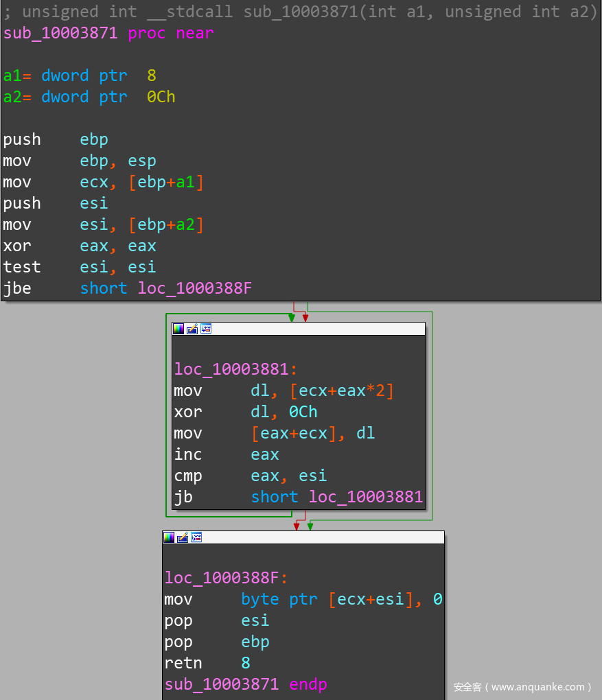Follow loc_10003881 target in jb instruction
The height and width of the screenshot is (700, 602).
[x=365, y=497]
